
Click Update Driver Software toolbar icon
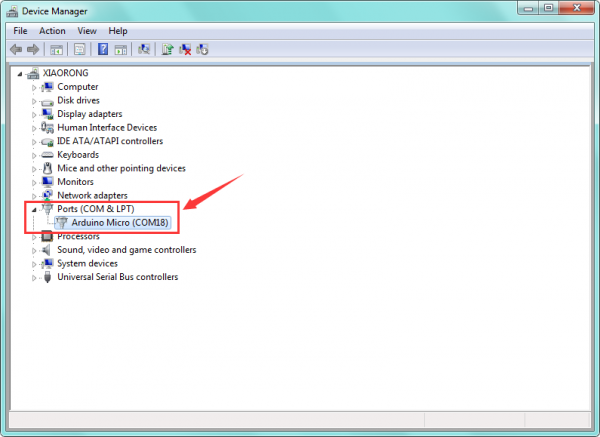click(168, 49)
